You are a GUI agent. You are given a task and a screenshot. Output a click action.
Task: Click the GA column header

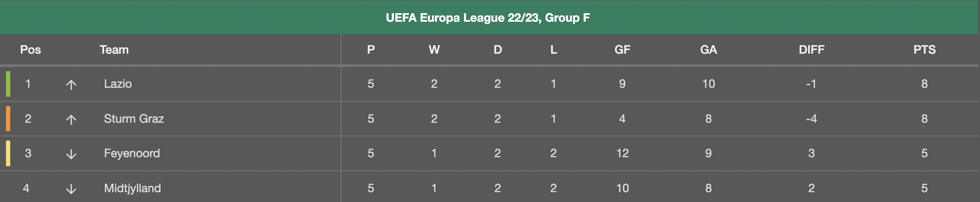pos(708,49)
